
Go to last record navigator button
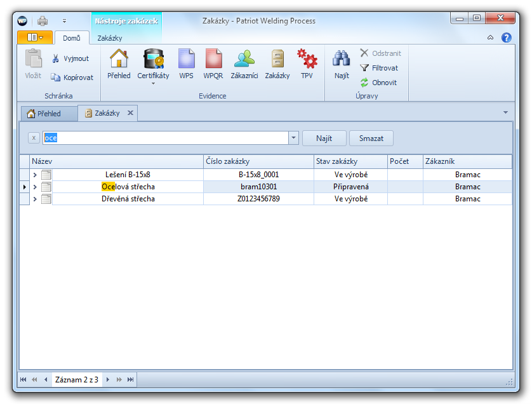tap(130, 380)
